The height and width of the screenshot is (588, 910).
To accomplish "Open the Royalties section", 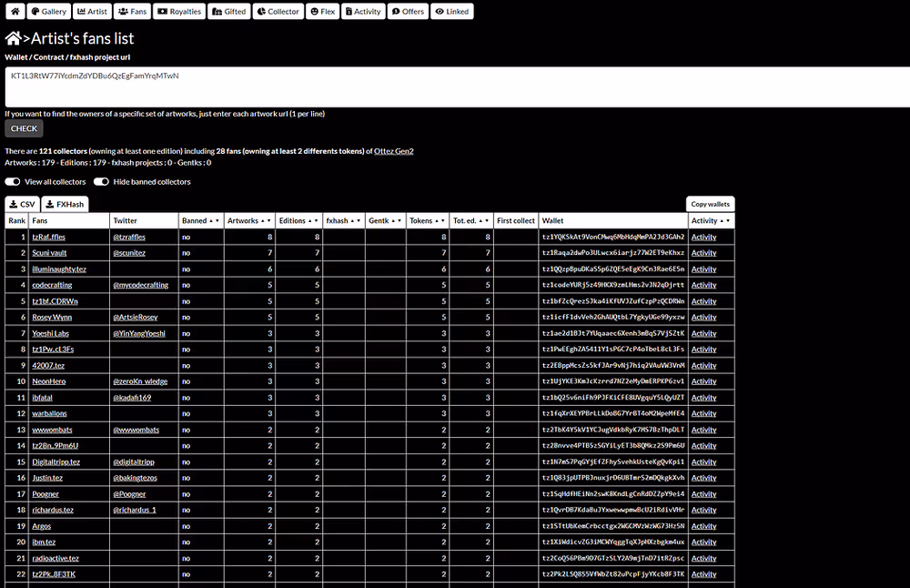I will (179, 12).
